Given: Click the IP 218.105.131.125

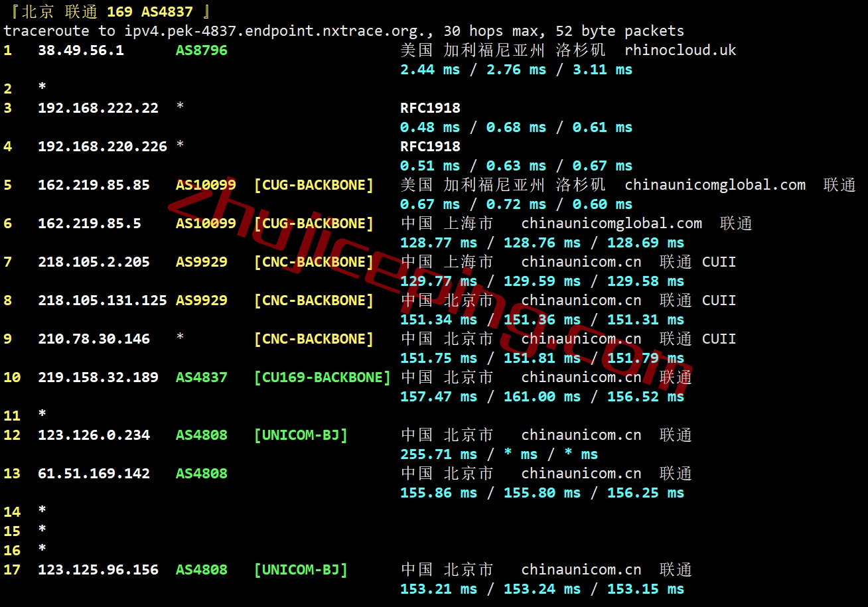Looking at the screenshot, I should [102, 301].
